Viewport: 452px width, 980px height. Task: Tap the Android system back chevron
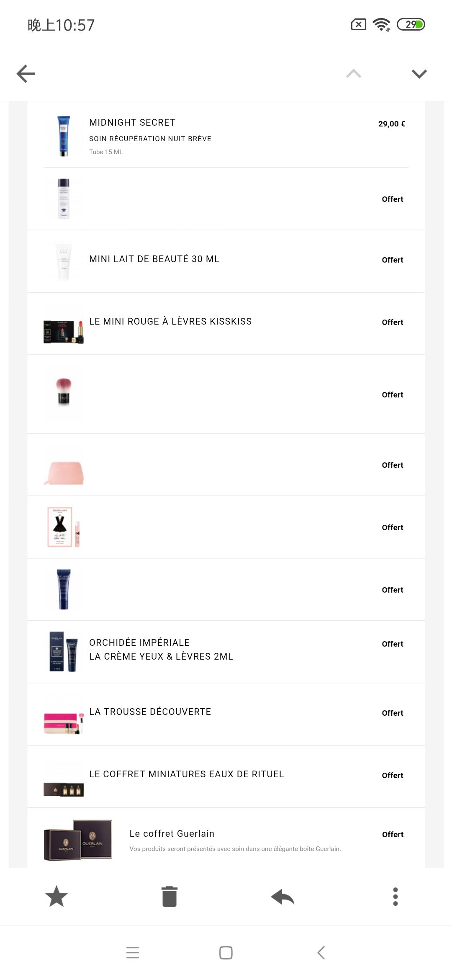tap(321, 953)
